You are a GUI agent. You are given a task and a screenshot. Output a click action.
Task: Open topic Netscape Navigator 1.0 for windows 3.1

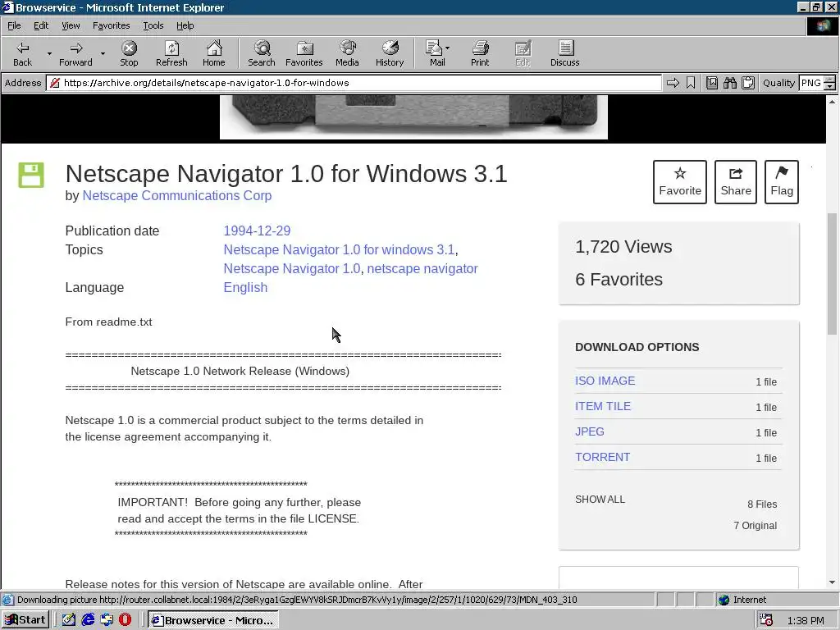click(x=339, y=249)
